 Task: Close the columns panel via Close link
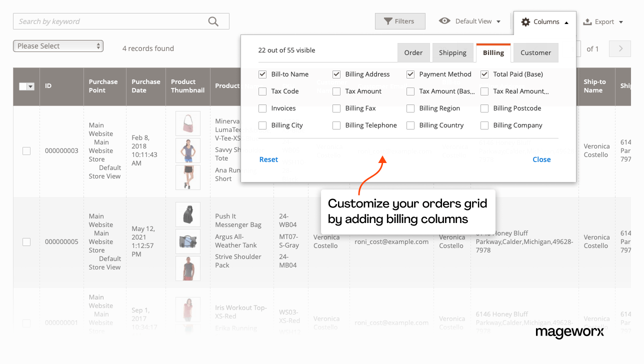point(541,159)
